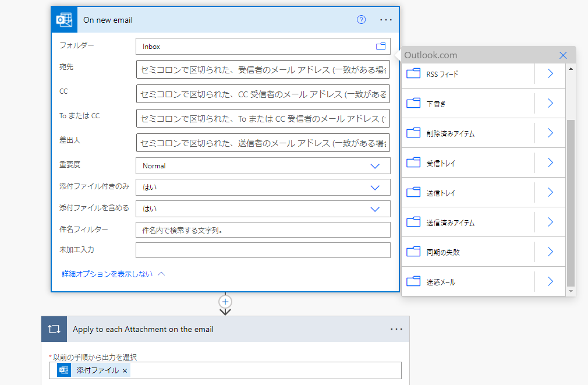The image size is (588, 385).
Task: Open help for the On new email trigger
Action: click(361, 19)
